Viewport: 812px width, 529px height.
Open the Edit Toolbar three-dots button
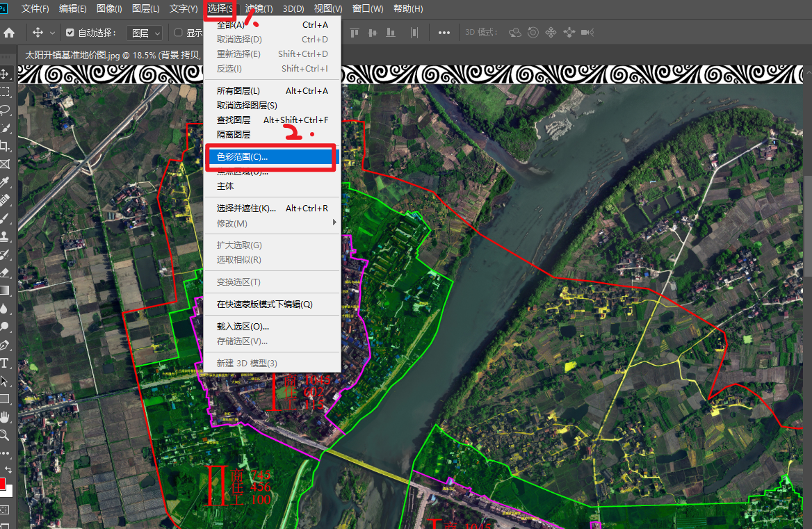tap(5, 453)
